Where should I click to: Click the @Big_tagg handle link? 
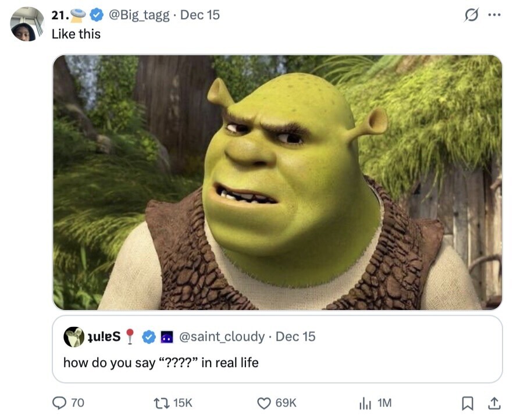tap(138, 15)
